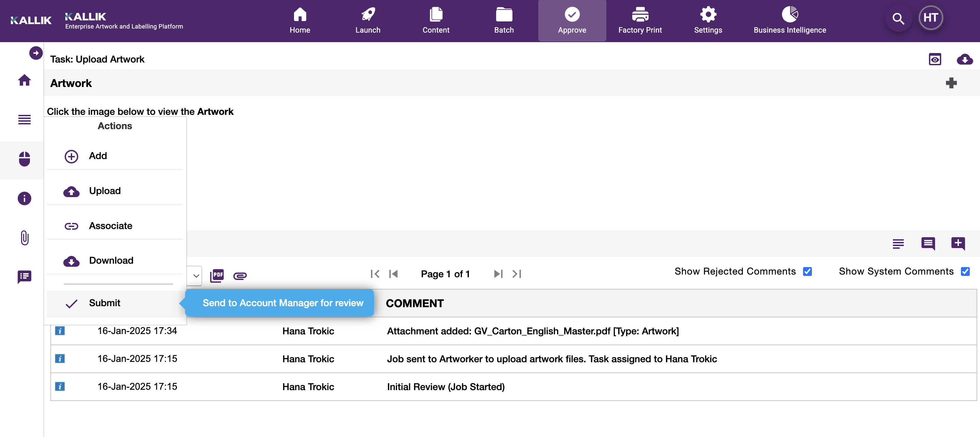Open the sidebar info icon

pyautogui.click(x=24, y=198)
